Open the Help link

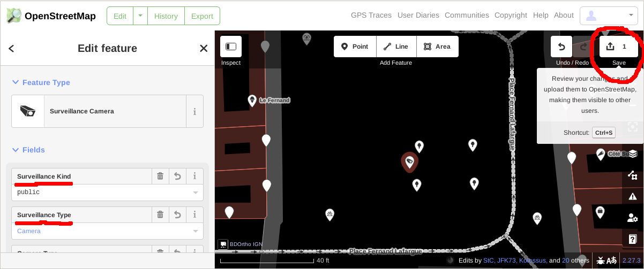point(541,16)
